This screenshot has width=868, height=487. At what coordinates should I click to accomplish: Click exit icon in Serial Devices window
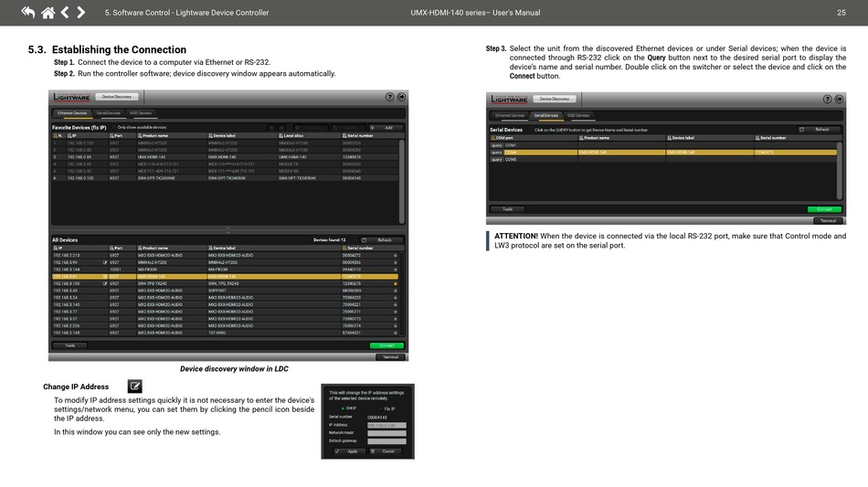click(x=839, y=99)
